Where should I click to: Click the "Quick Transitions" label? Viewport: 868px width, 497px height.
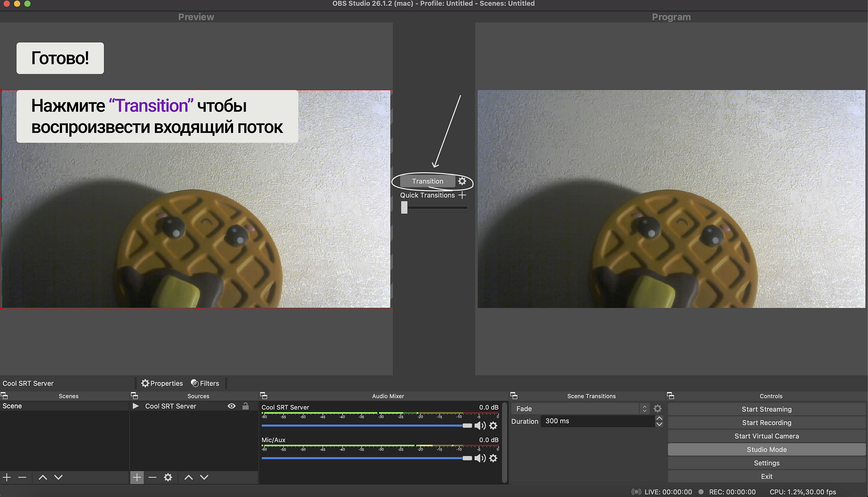pos(427,195)
